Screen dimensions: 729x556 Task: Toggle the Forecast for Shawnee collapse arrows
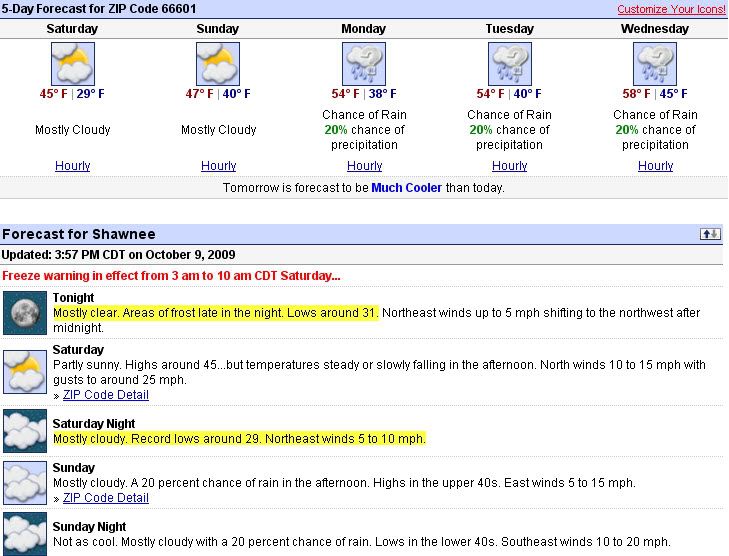[x=710, y=234]
